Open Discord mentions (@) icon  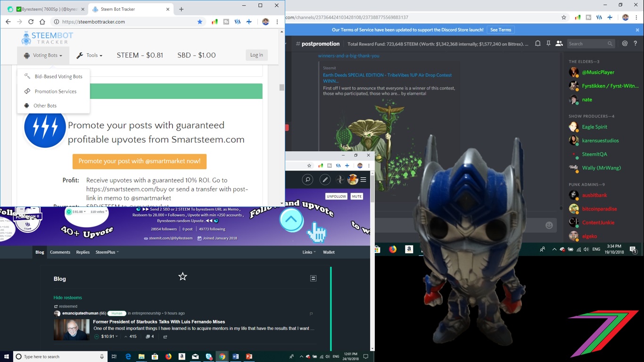pyautogui.click(x=625, y=43)
